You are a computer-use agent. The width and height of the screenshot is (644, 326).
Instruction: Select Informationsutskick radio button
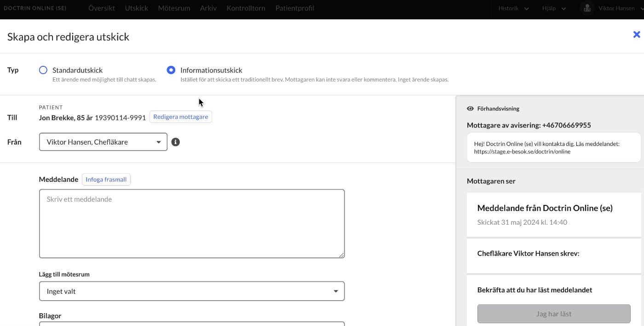[171, 70]
